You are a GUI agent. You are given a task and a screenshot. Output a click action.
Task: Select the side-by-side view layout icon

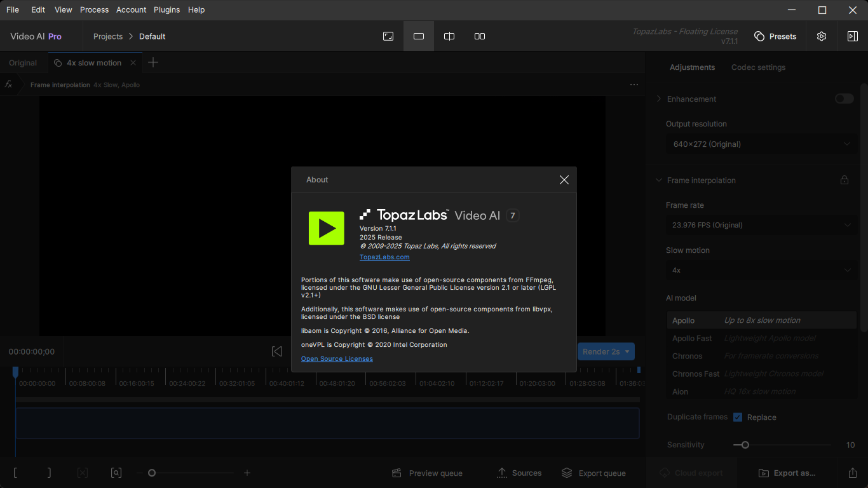pos(480,36)
